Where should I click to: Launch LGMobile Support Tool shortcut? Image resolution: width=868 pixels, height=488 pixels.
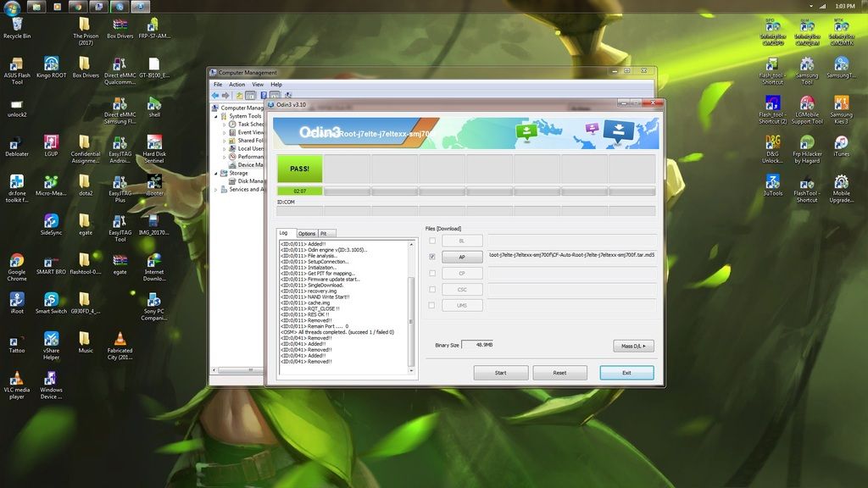[x=807, y=104]
